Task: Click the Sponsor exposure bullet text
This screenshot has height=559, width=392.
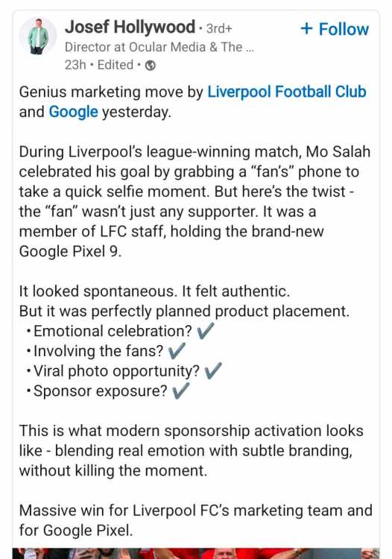Action: (x=101, y=391)
